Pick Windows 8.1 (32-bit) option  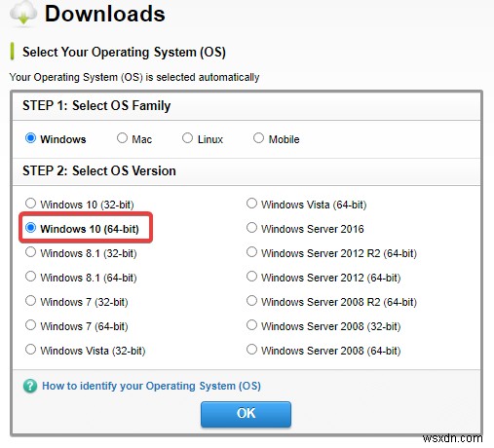[x=30, y=252]
